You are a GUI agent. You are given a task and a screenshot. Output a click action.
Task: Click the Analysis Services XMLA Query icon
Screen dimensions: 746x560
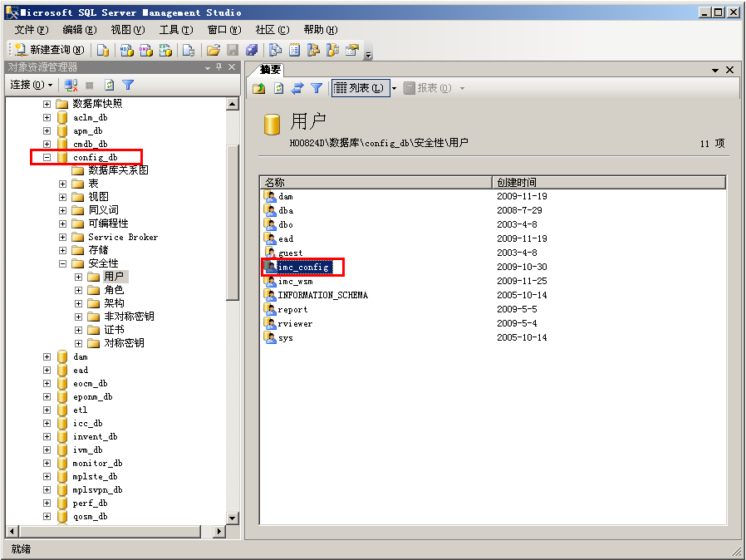(165, 50)
